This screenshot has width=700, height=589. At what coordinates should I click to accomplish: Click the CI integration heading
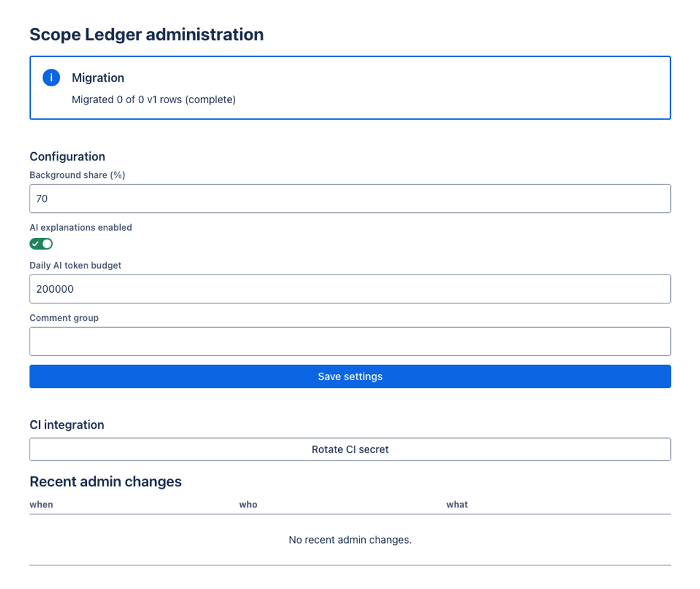point(67,425)
